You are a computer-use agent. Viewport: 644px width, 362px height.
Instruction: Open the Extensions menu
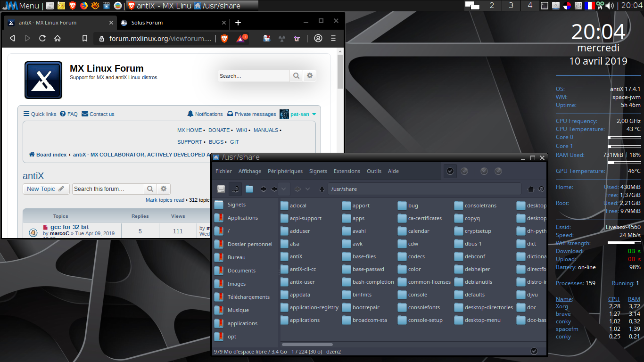347,171
